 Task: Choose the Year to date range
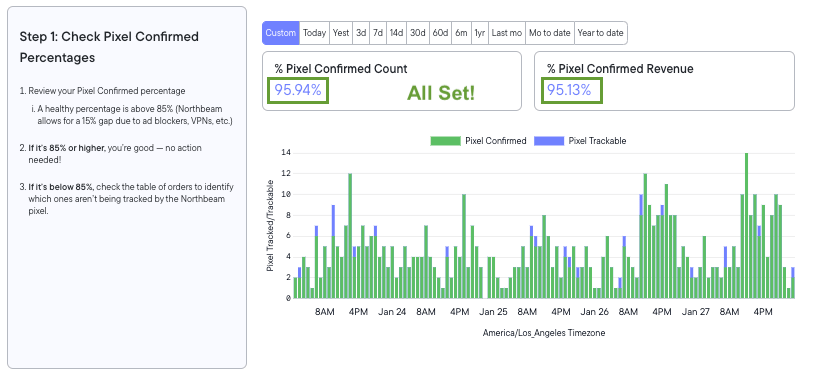pos(600,33)
